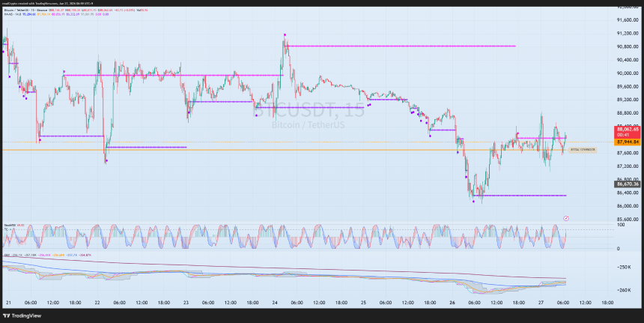Click the purple dot below the 86,000 low

coord(473,202)
